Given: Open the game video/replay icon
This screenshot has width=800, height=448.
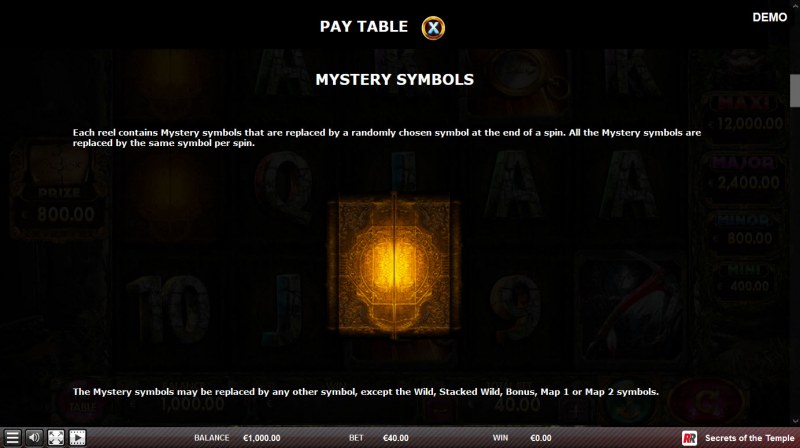Looking at the screenshot, I should pos(78,438).
